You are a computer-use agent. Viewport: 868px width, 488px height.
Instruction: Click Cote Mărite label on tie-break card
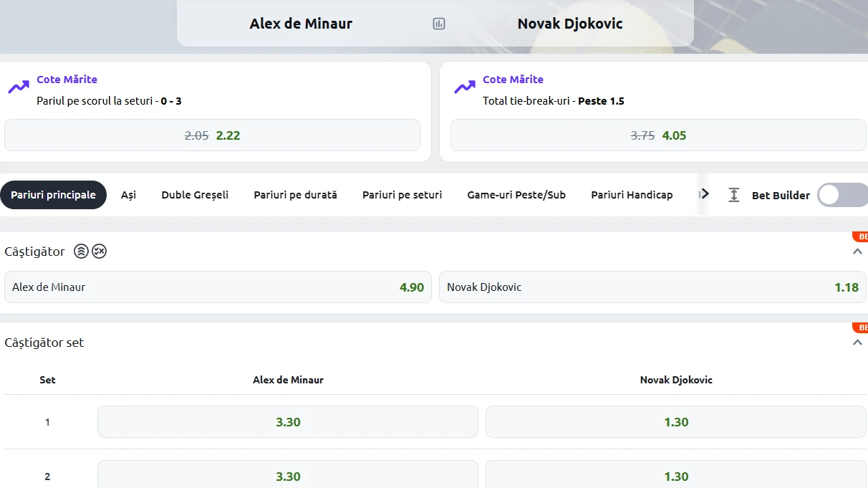tap(513, 80)
